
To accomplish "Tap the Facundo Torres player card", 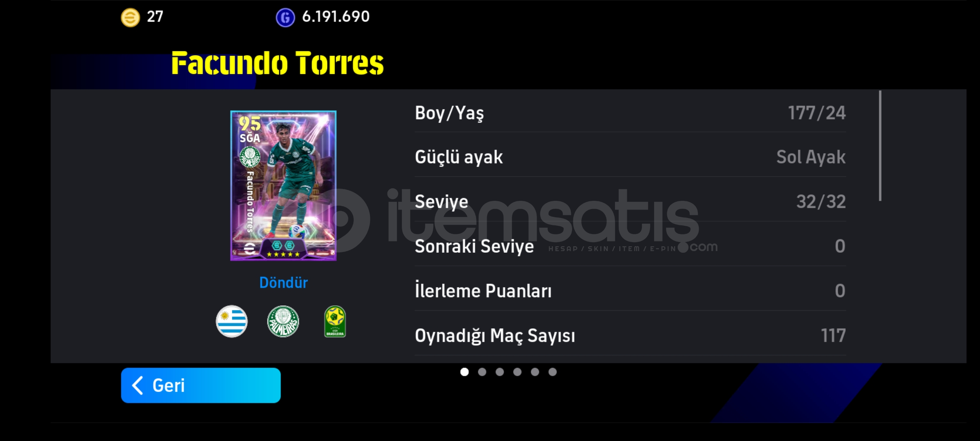I will point(283,185).
